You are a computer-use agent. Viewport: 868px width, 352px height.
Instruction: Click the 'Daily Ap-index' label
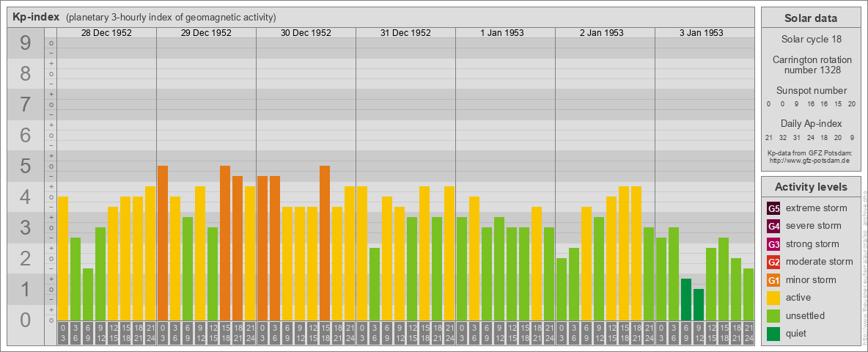[x=811, y=123]
